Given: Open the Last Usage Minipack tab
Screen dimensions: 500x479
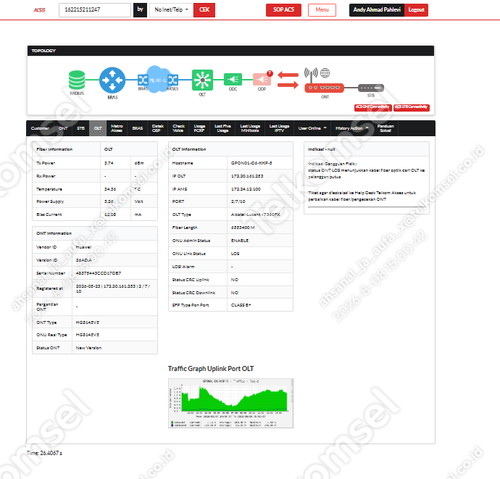Looking at the screenshot, I should coord(250,128).
